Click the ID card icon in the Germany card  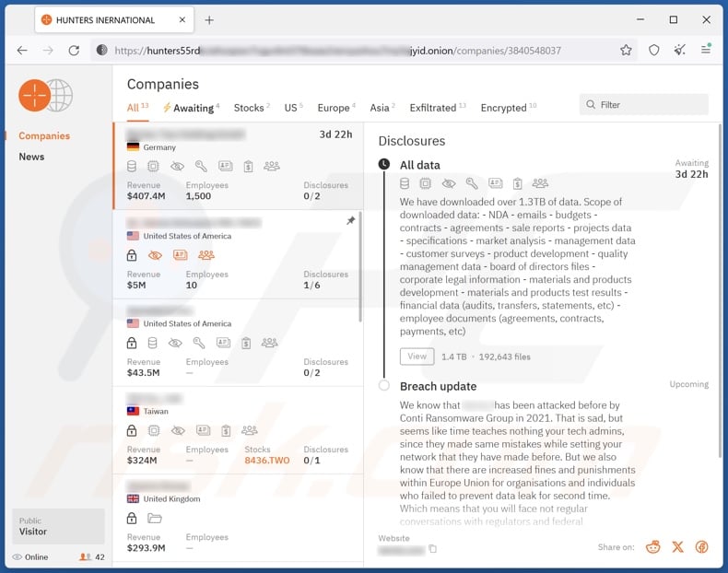click(226, 166)
